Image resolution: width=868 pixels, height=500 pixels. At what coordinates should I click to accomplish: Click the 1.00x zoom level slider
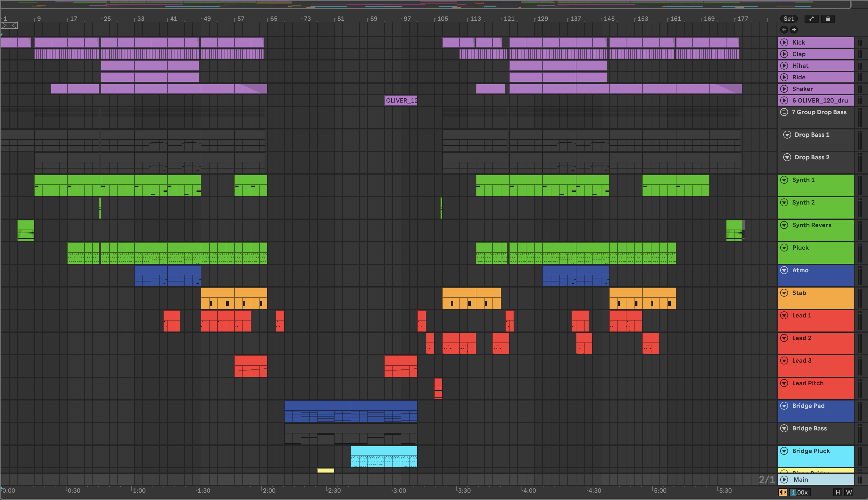pos(800,492)
